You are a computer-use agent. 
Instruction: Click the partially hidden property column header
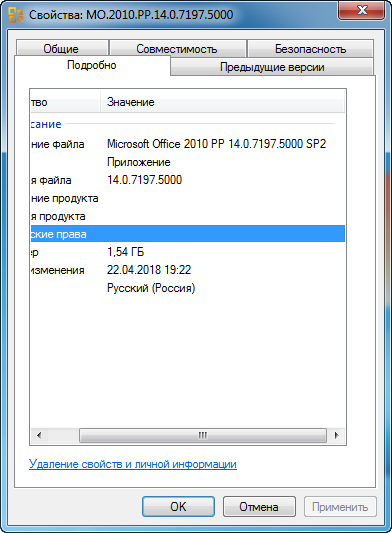[65, 102]
